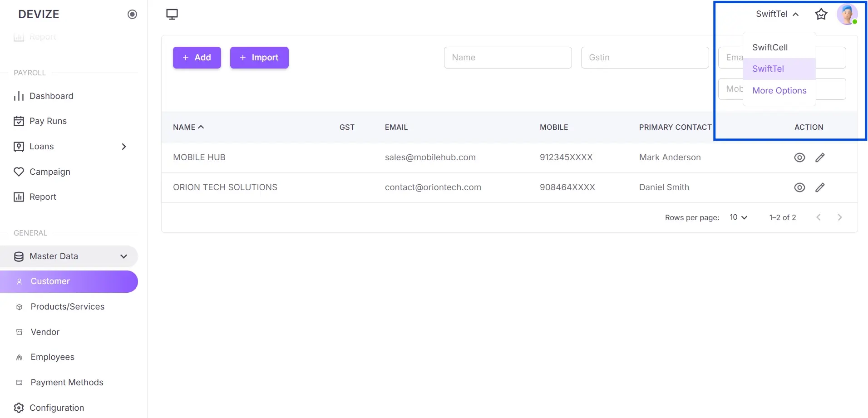Click sales@mobilehub.com email cell
Screen dimensions: 868x418
click(430, 157)
